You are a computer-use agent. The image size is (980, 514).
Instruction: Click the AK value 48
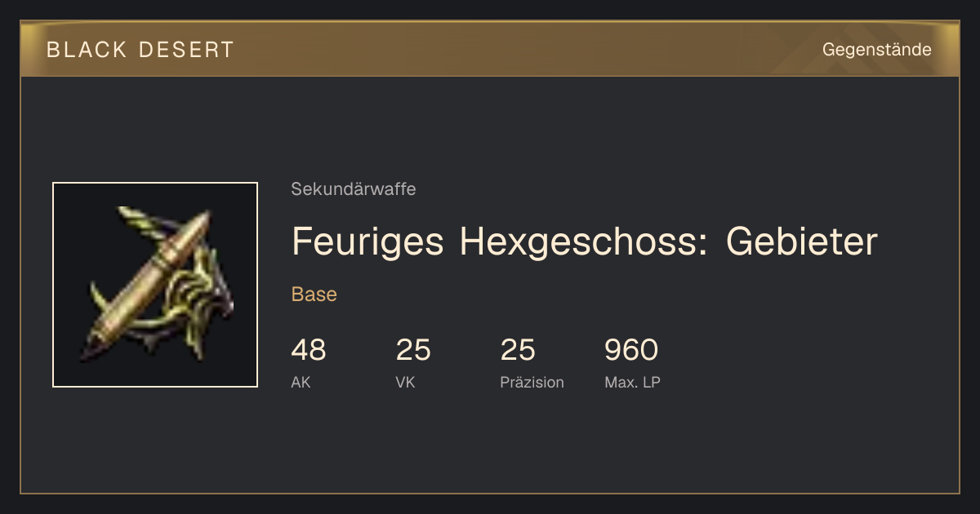pos(309,350)
